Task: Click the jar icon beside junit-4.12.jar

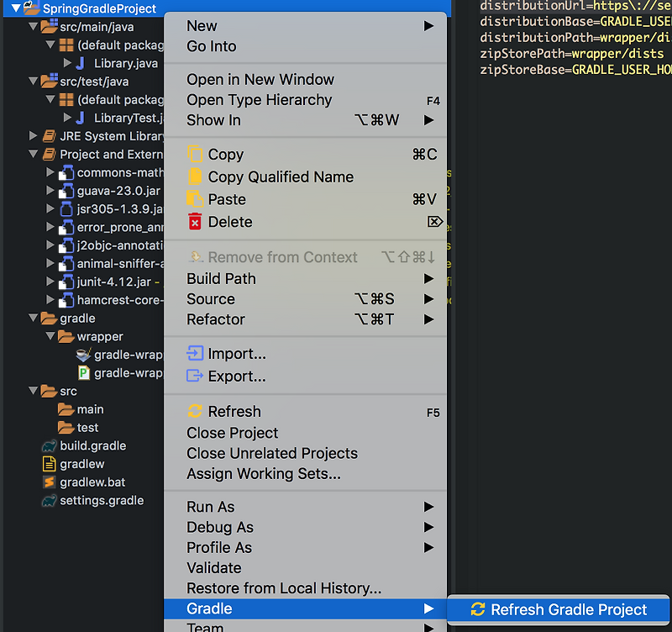Action: click(x=66, y=282)
